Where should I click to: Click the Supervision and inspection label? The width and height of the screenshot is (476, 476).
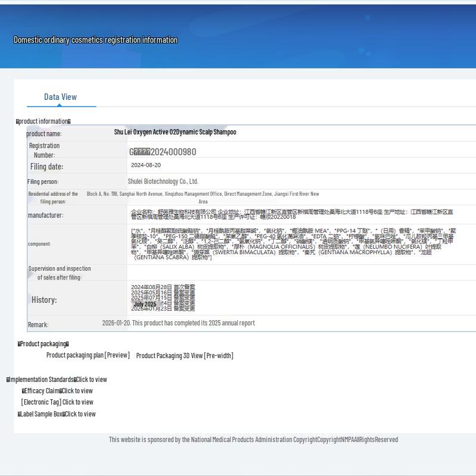pyautogui.click(x=59, y=273)
